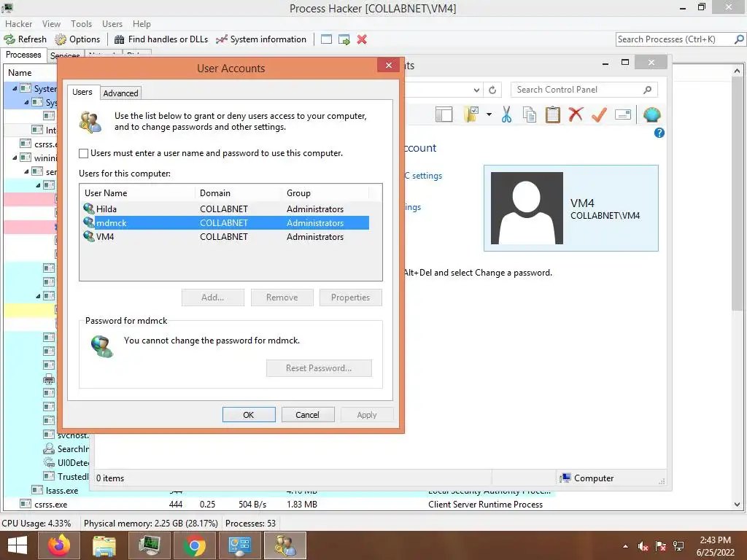Click the Group column header
The height and width of the screenshot is (560, 747).
[x=325, y=192]
